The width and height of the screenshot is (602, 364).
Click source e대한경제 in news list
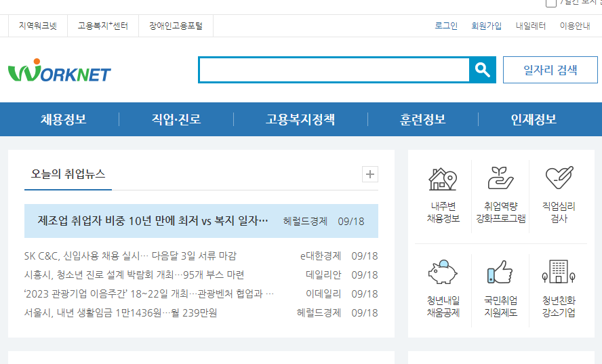point(321,256)
